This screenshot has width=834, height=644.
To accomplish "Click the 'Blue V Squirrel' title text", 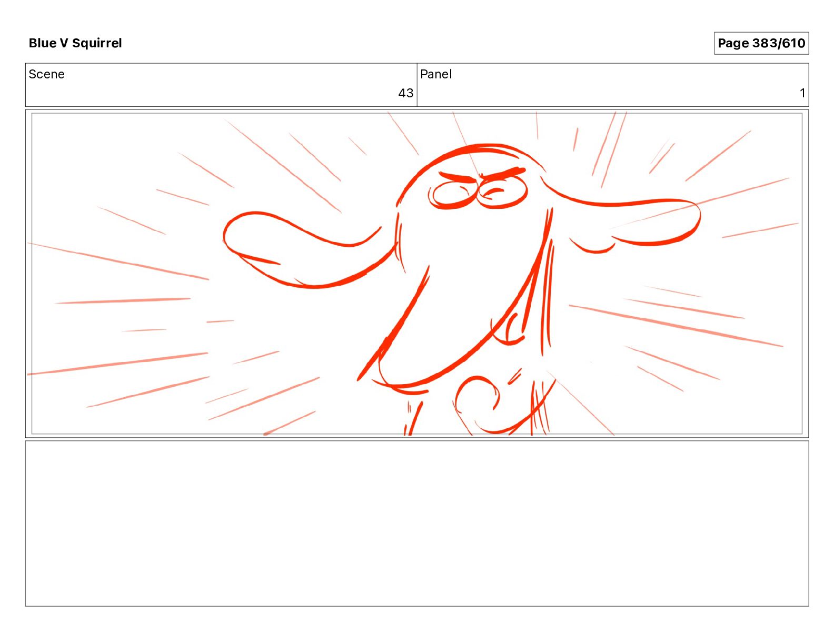I will tap(75, 43).
